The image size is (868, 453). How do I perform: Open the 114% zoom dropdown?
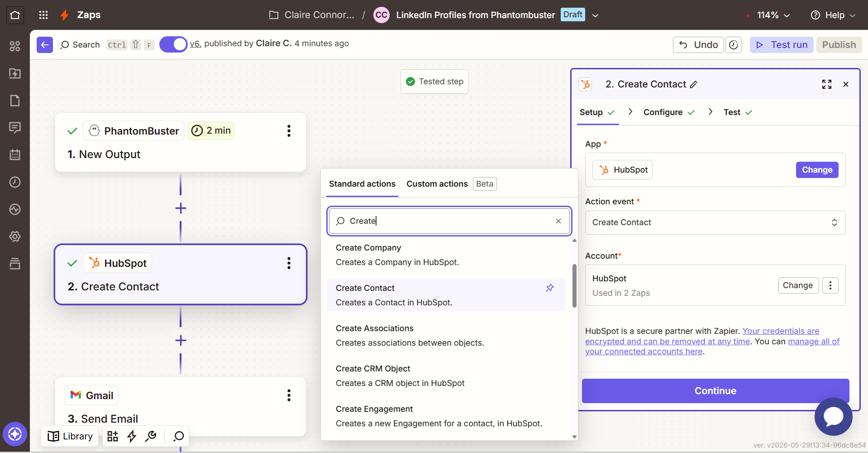tap(774, 15)
